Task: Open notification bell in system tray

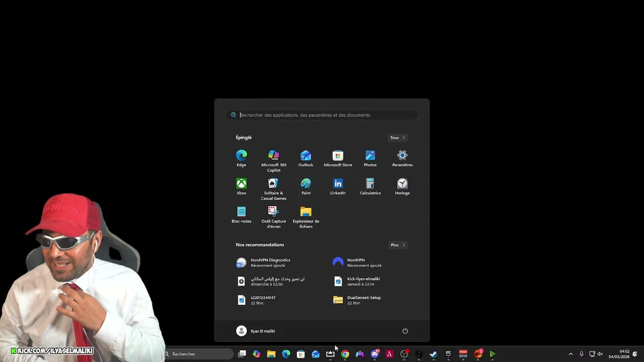Action: (635, 354)
